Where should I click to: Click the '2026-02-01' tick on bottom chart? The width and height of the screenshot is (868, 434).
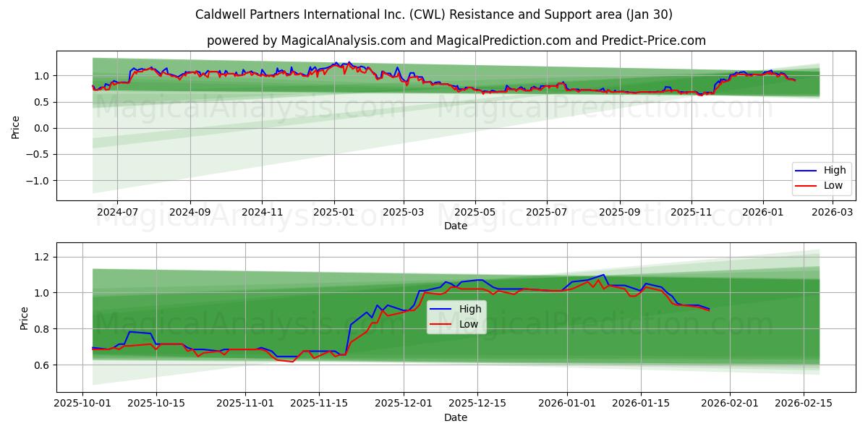(728, 404)
